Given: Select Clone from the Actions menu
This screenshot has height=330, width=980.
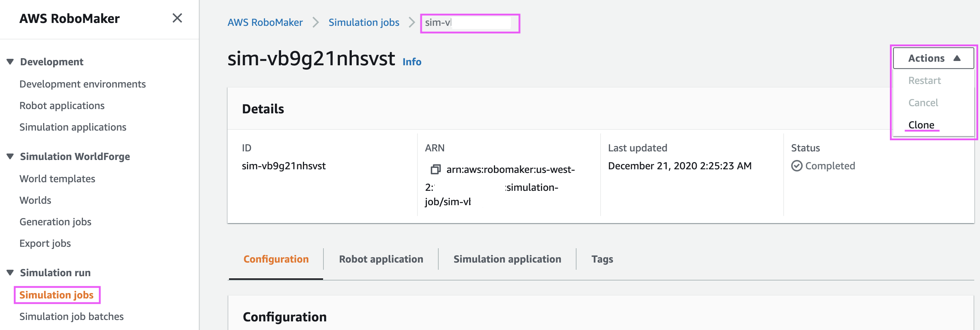Looking at the screenshot, I should coord(921,125).
